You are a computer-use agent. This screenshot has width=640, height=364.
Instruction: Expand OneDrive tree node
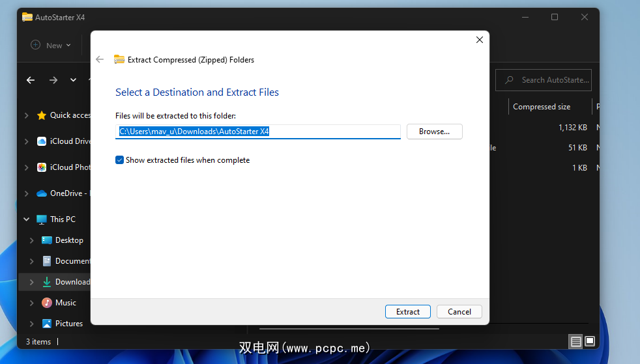(x=27, y=193)
